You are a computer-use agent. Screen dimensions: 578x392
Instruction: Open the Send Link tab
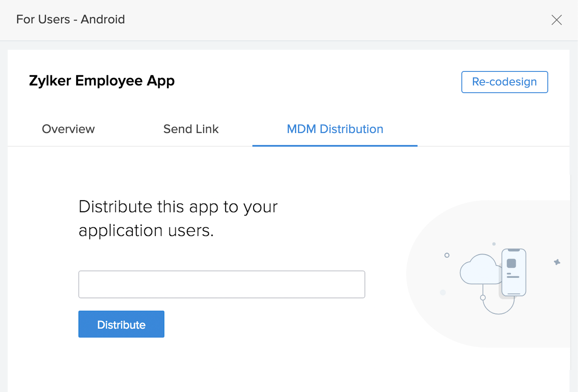[191, 129]
